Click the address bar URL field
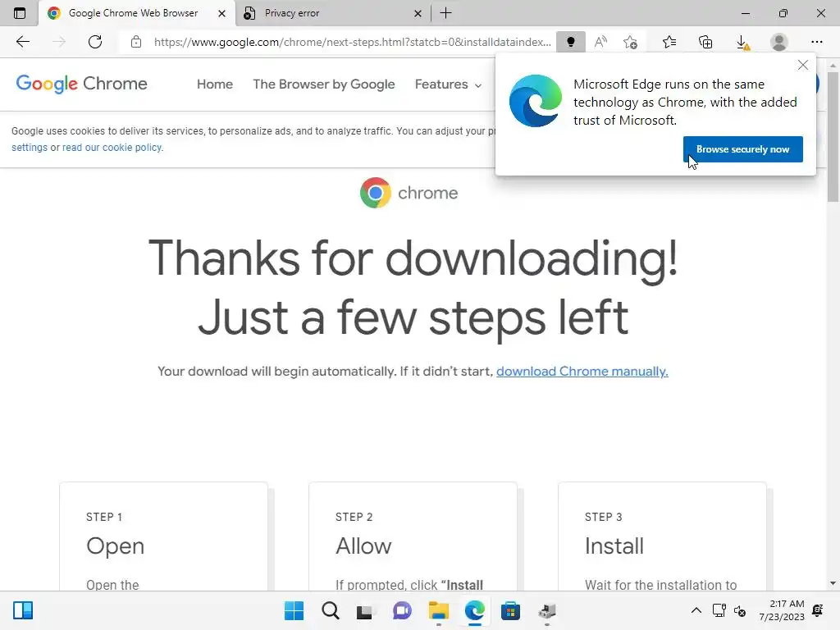 click(x=352, y=42)
